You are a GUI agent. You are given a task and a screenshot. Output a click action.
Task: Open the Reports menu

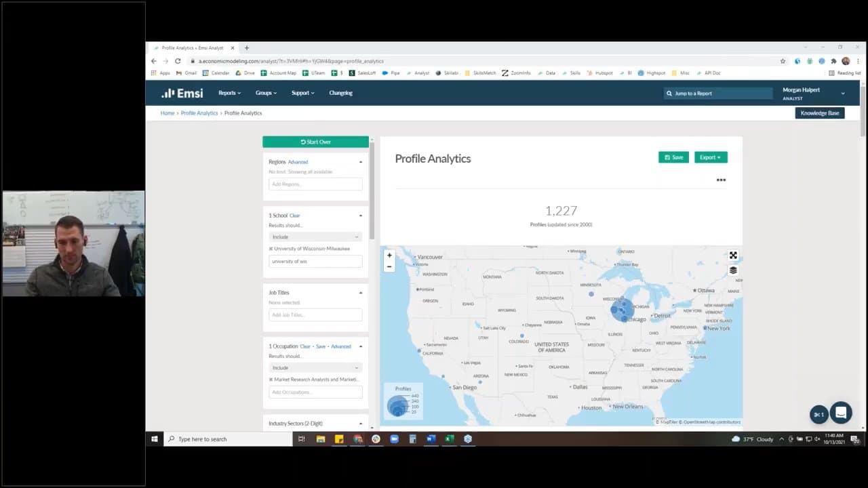pos(229,93)
